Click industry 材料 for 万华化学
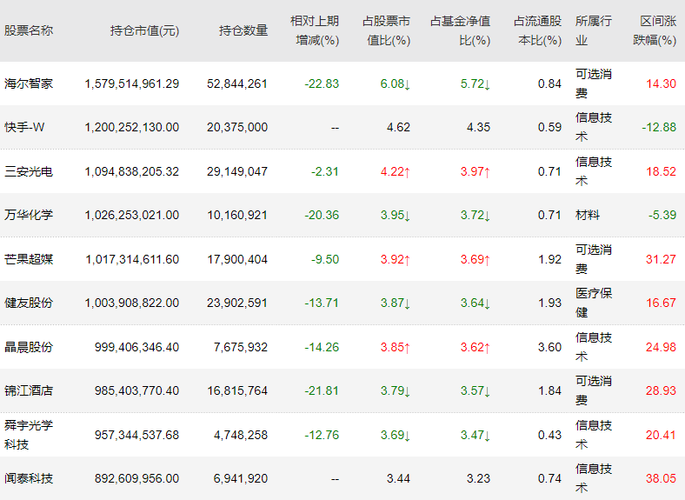The width and height of the screenshot is (685, 500). pyautogui.click(x=588, y=215)
